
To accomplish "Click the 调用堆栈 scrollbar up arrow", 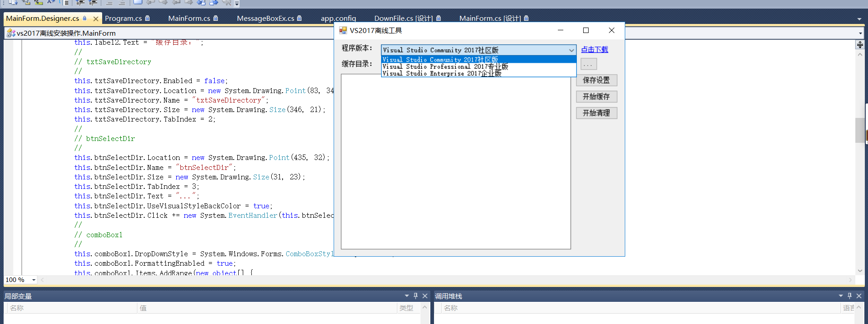I will pyautogui.click(x=859, y=308).
